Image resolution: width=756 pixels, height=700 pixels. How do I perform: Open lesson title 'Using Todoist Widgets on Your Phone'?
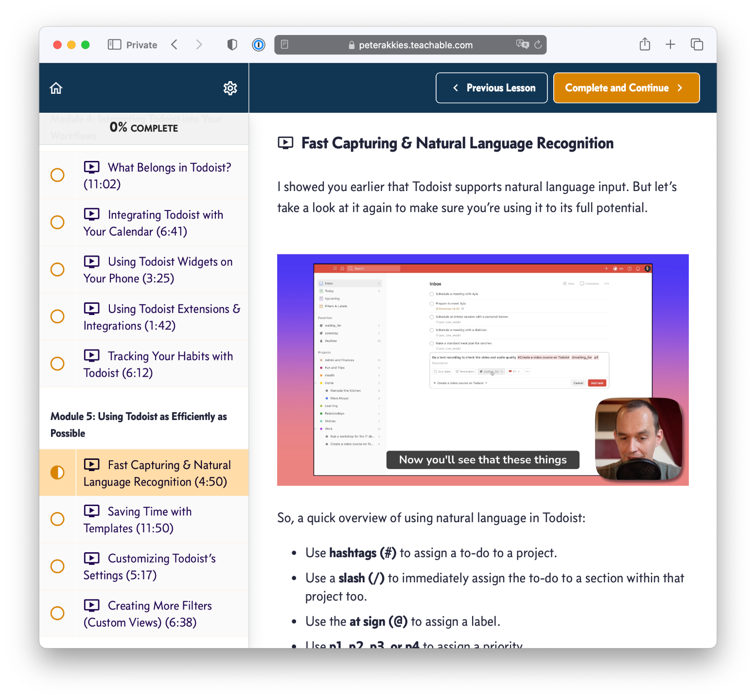[x=158, y=270]
